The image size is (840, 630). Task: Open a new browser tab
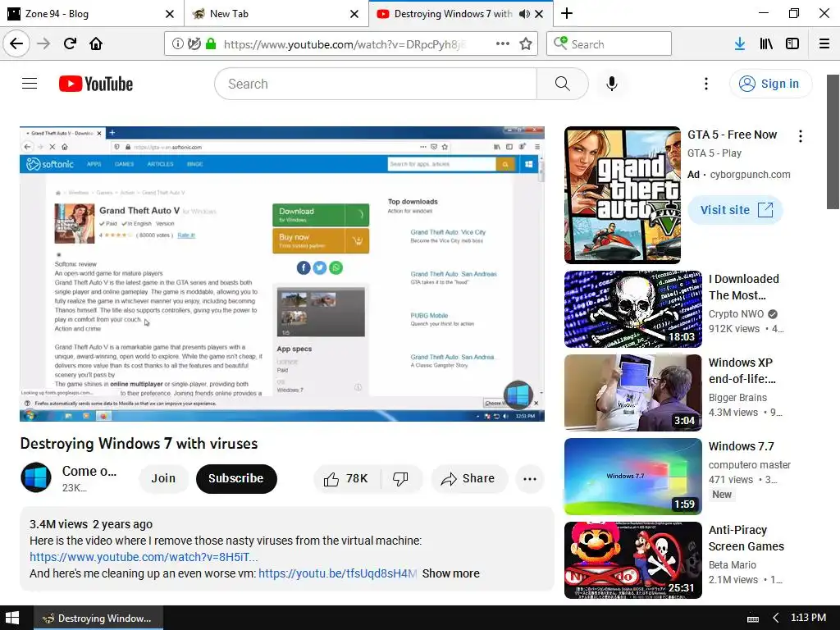pos(567,13)
